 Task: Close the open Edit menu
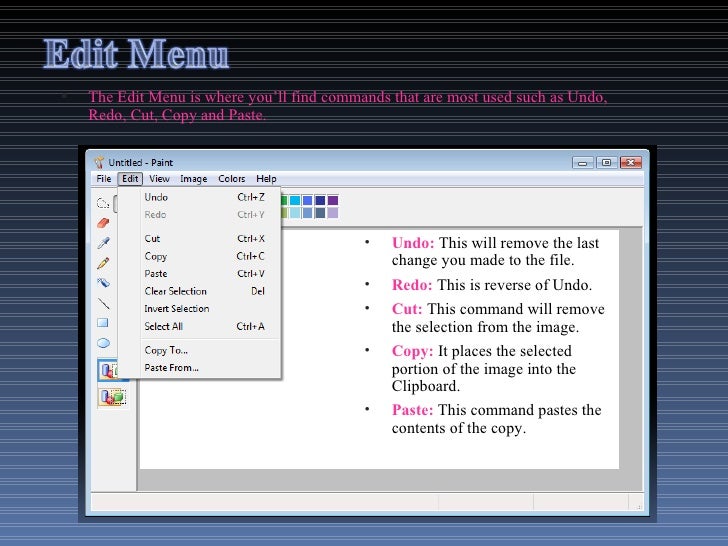[x=130, y=179]
